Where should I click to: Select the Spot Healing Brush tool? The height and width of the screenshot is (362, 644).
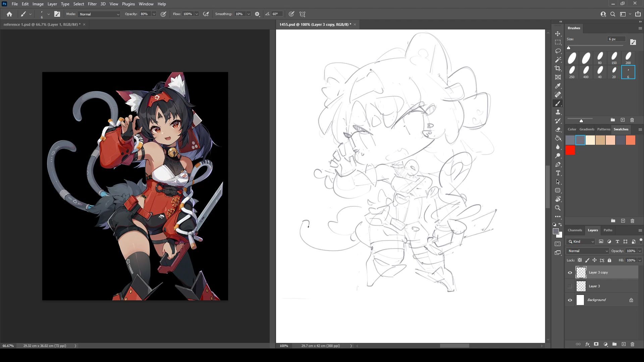tap(558, 95)
